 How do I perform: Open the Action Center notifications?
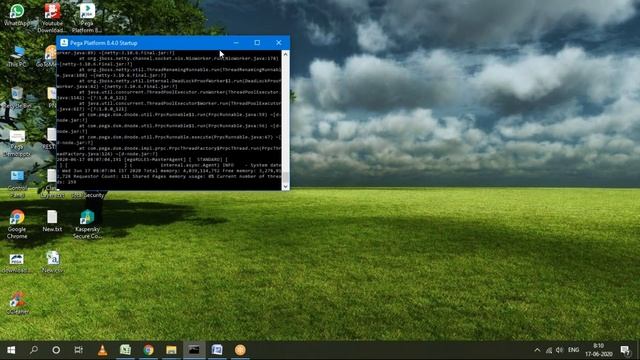[x=625, y=350]
